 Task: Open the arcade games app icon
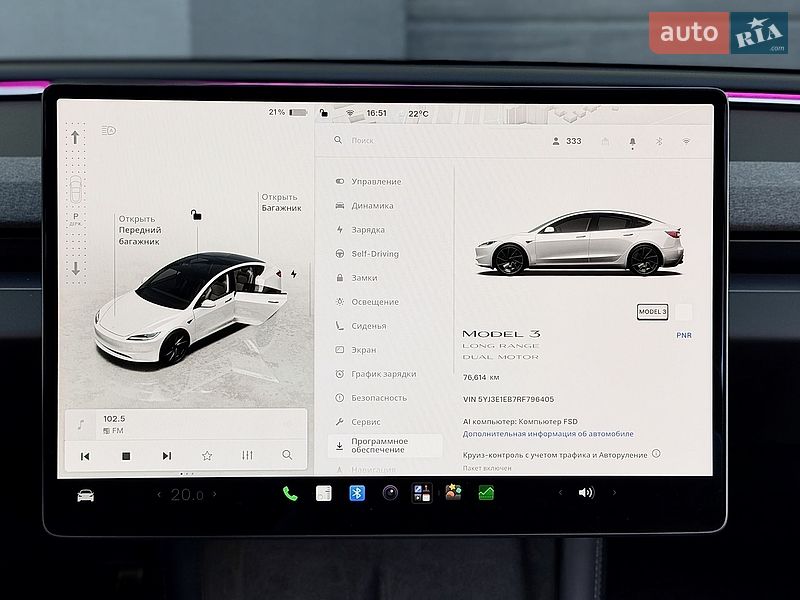pyautogui.click(x=453, y=492)
